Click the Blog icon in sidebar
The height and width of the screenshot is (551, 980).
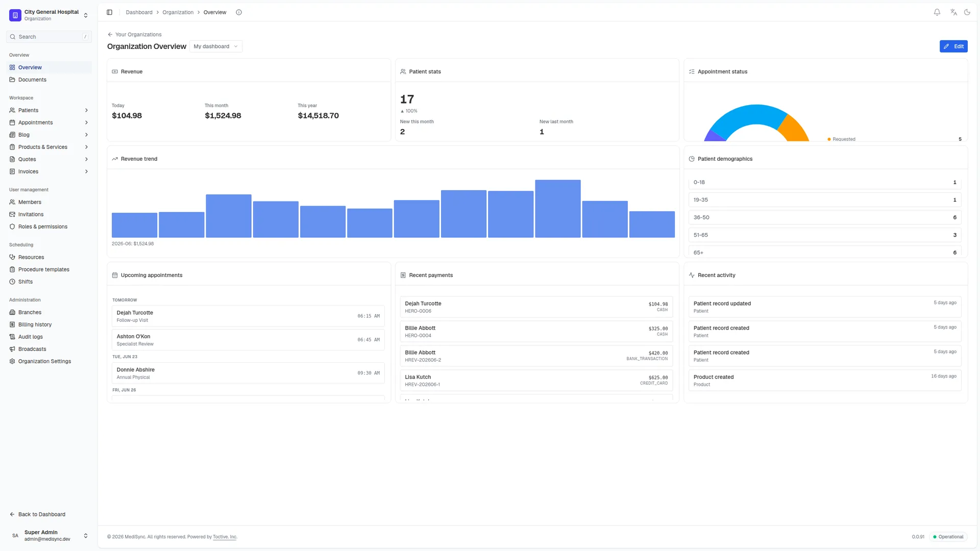pyautogui.click(x=12, y=135)
